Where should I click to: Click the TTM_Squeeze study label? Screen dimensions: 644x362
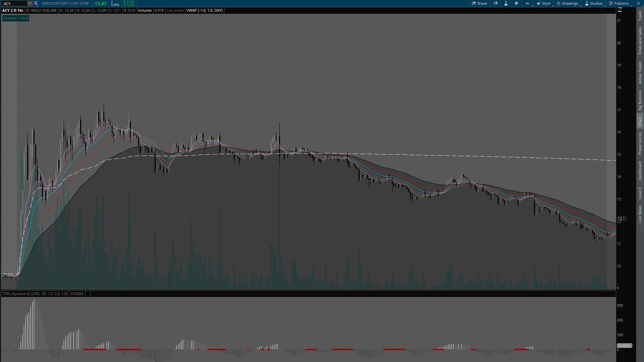point(35,294)
